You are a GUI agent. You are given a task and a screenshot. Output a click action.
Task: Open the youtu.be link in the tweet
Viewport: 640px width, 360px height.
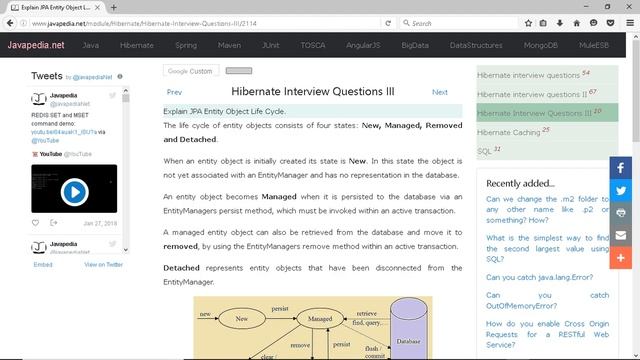coord(64,132)
